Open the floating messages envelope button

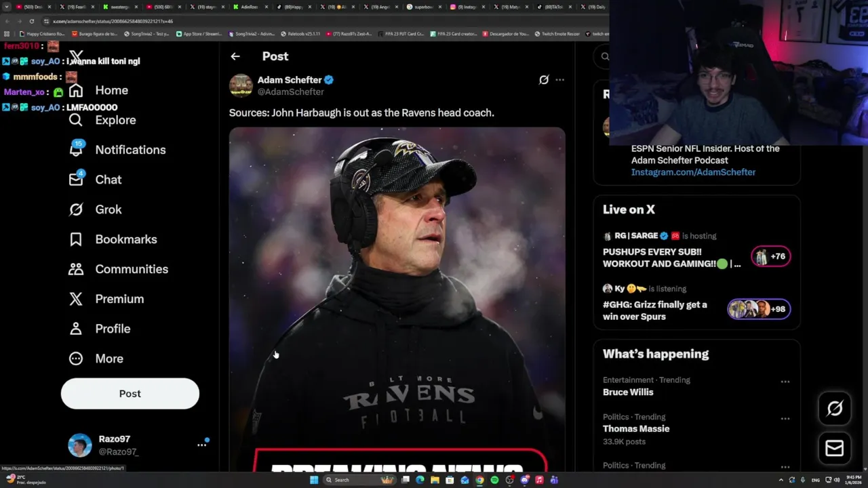pyautogui.click(x=834, y=448)
